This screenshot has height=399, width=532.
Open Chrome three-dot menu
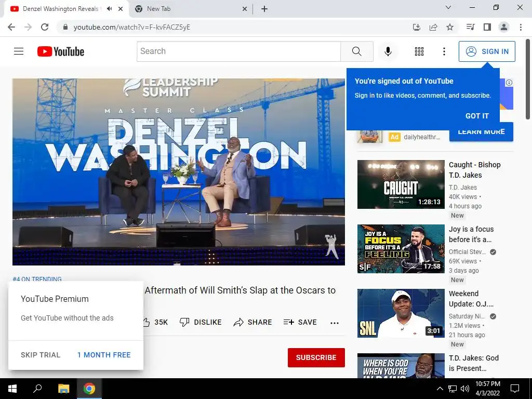[521, 27]
